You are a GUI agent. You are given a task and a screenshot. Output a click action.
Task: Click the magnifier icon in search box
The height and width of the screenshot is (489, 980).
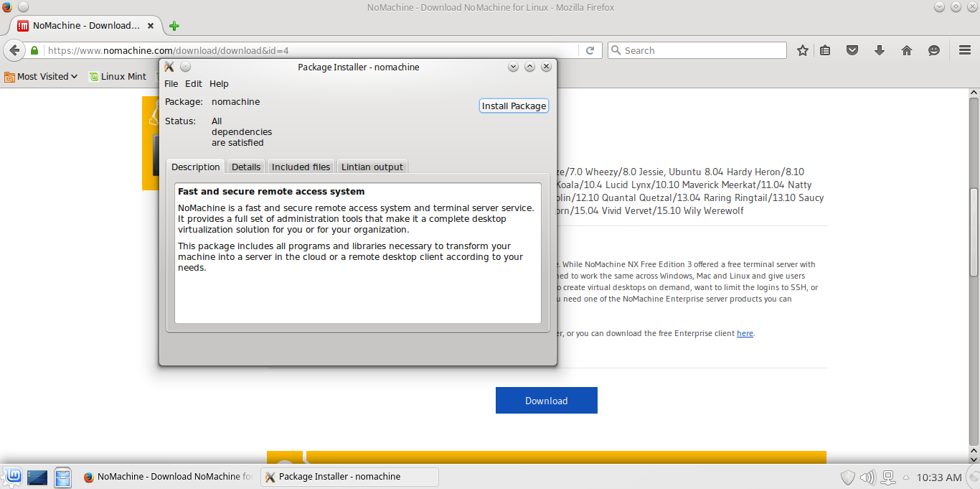point(616,50)
